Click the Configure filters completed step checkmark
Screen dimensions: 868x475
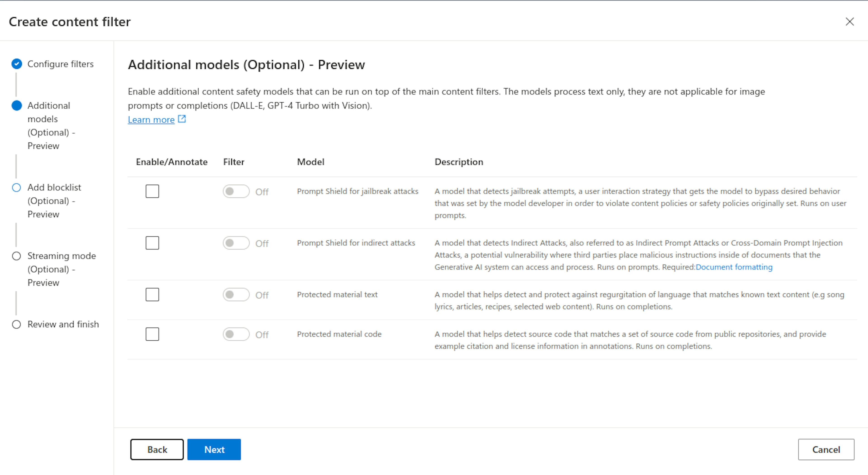[x=17, y=64]
